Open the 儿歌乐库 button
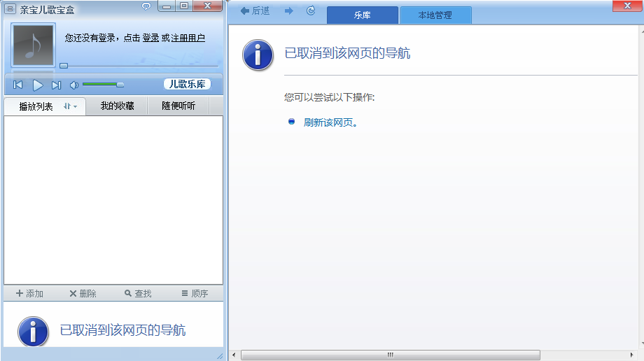The height and width of the screenshot is (361, 644). [x=188, y=84]
